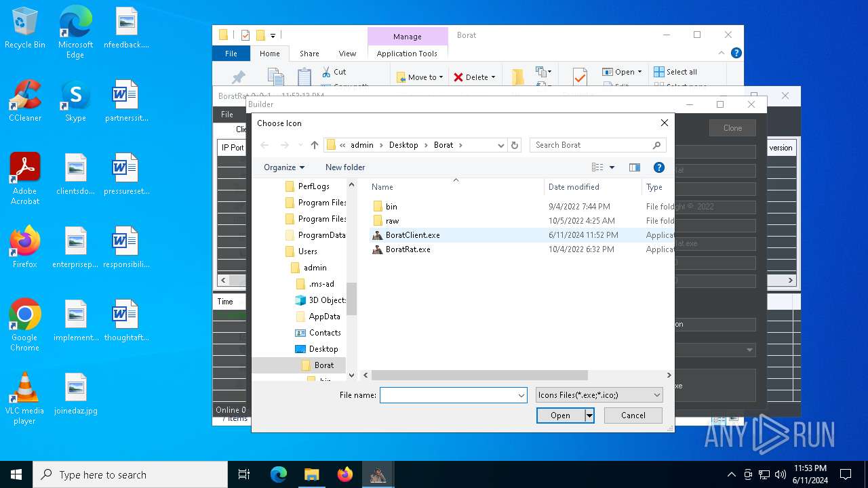
Task: Select admin folder in tree
Action: (x=315, y=268)
